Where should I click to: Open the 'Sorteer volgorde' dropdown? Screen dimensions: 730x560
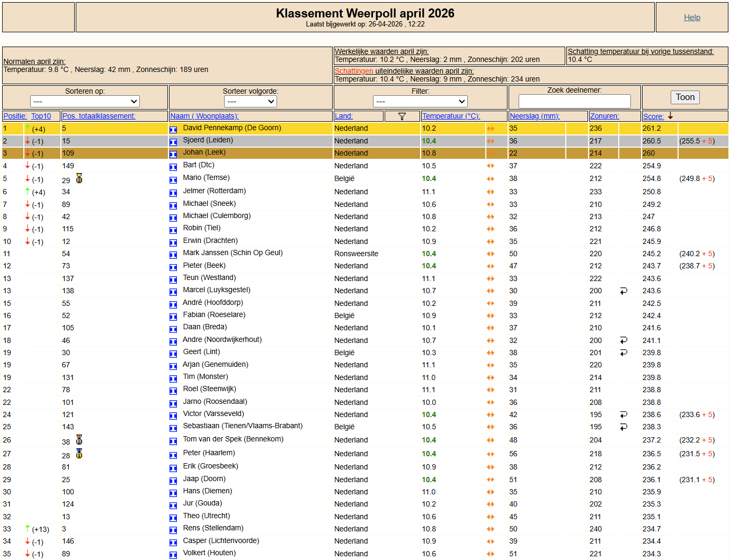pyautogui.click(x=250, y=101)
